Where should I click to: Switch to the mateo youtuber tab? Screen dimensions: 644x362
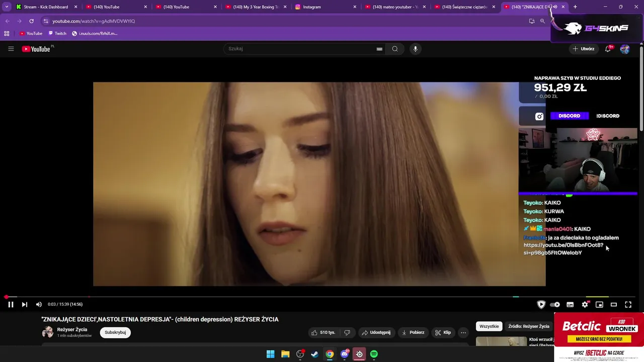[x=395, y=7]
